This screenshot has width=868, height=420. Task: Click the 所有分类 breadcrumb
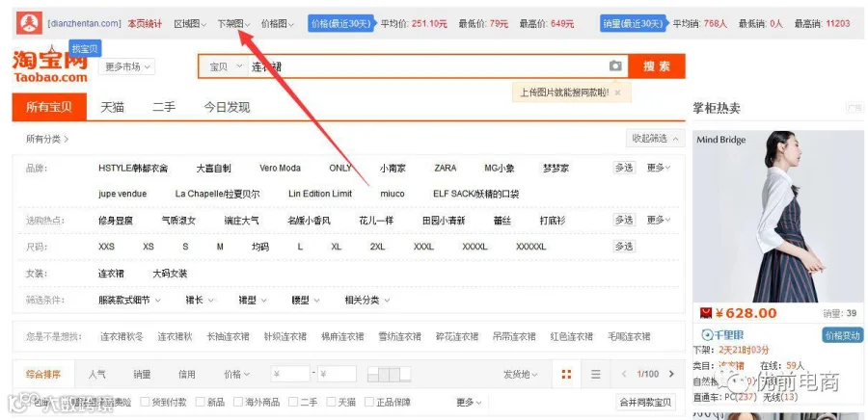point(47,140)
